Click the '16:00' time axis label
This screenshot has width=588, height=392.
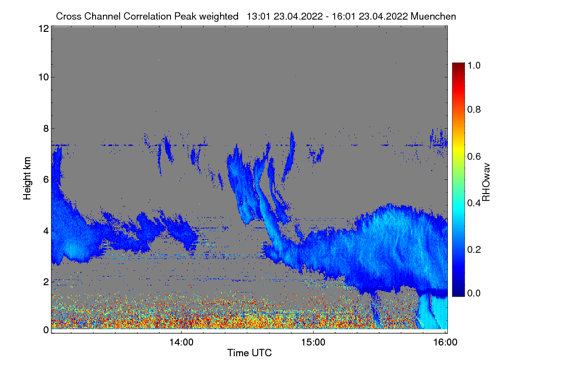(x=445, y=343)
